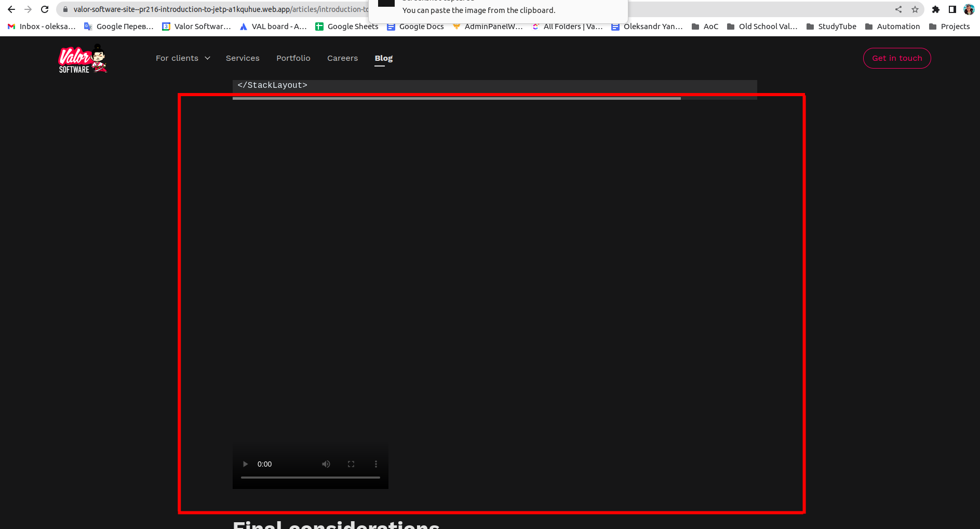Viewport: 980px width, 529px height.
Task: Open the Blog tab
Action: click(384, 58)
